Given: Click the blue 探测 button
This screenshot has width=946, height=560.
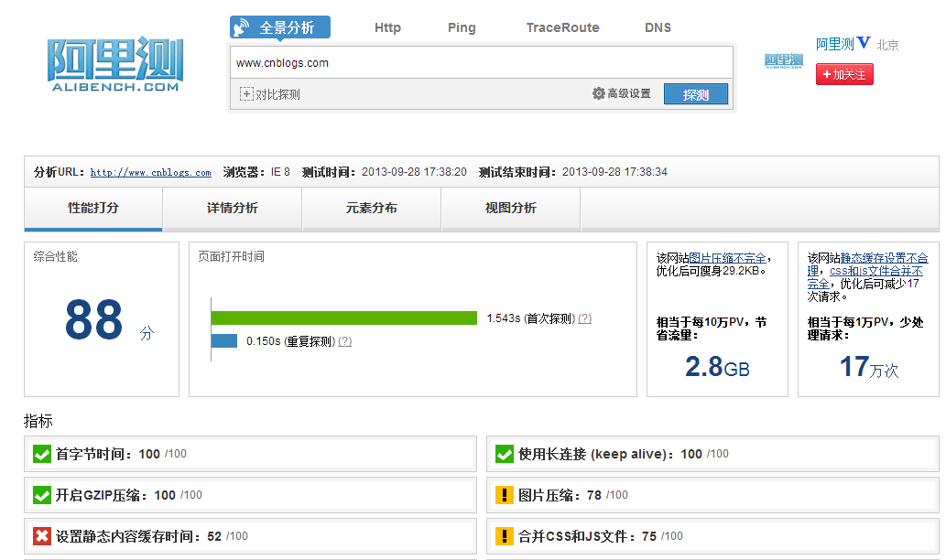Looking at the screenshot, I should tap(696, 94).
